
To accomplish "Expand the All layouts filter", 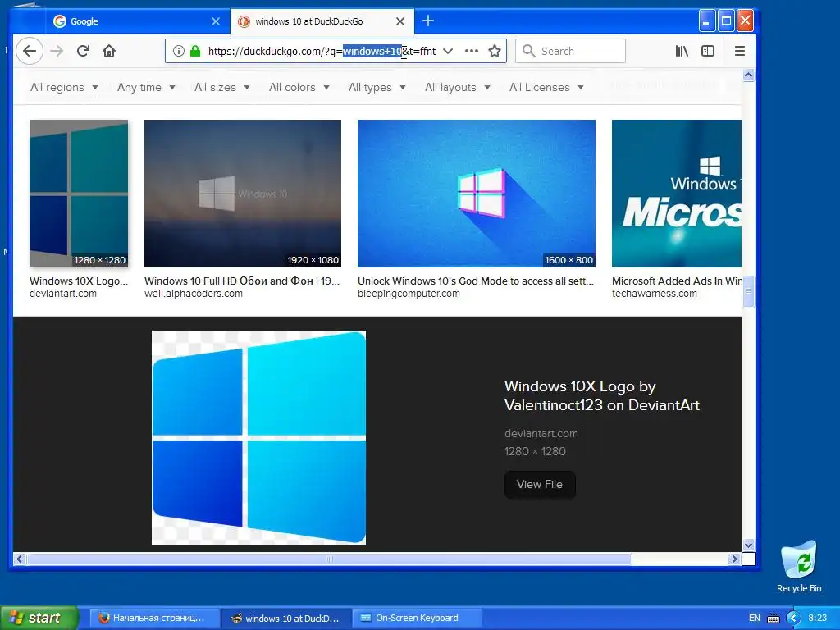I will pyautogui.click(x=457, y=87).
